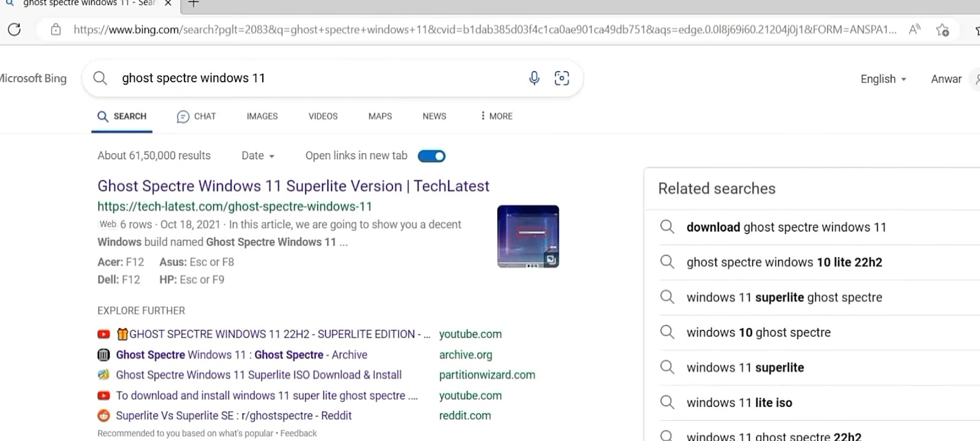View site information via the lock icon
This screenshot has width=980, height=441.
56,29
